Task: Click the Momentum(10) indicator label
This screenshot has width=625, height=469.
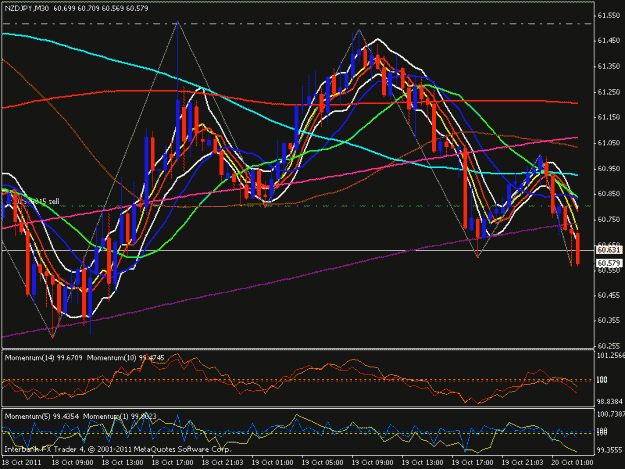Action: click(126, 357)
